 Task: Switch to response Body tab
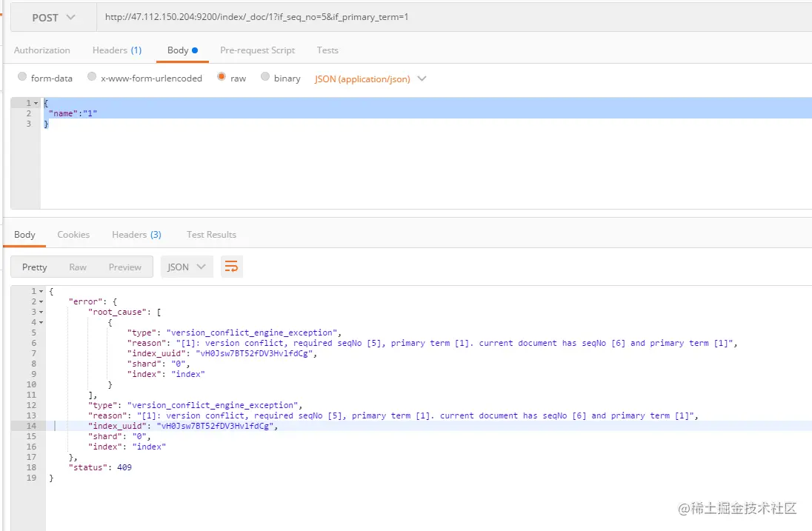(x=25, y=235)
